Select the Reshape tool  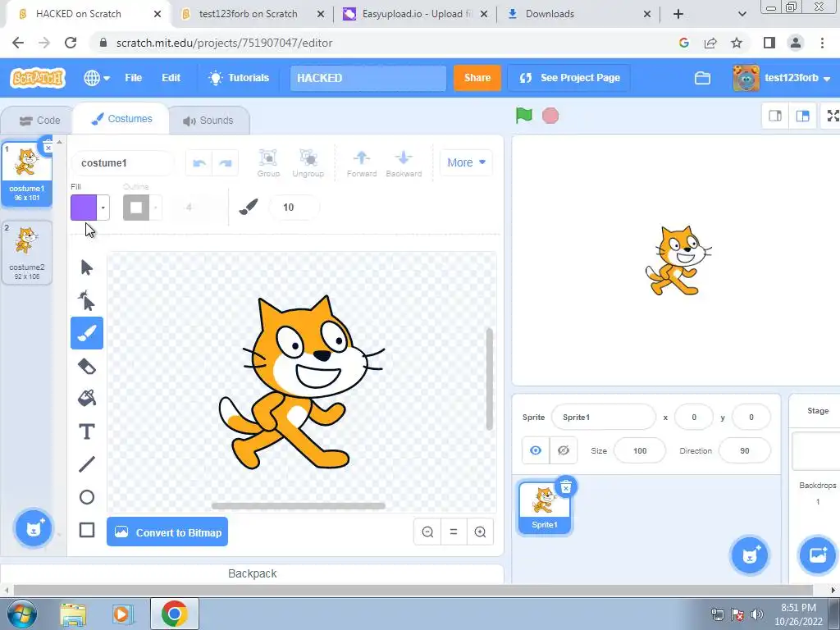tap(87, 300)
